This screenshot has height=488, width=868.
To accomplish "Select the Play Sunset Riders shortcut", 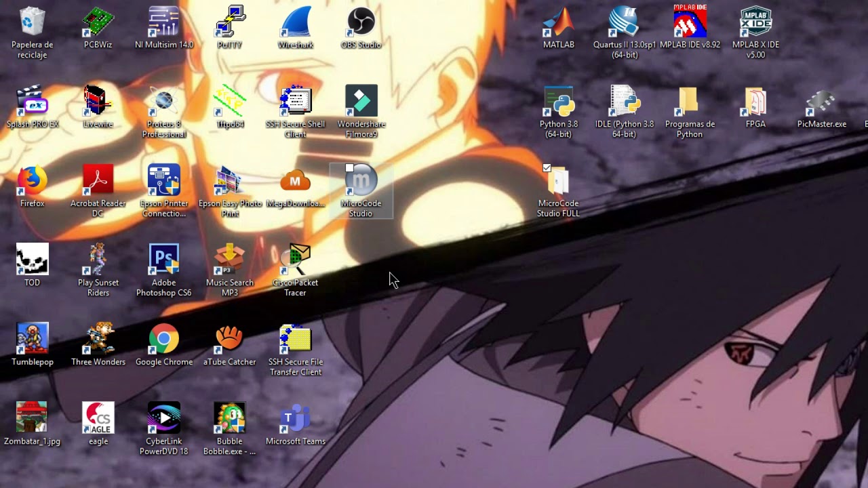I will click(98, 260).
